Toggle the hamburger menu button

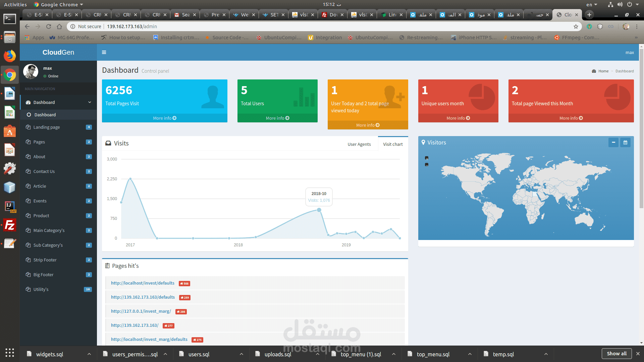[x=104, y=52]
